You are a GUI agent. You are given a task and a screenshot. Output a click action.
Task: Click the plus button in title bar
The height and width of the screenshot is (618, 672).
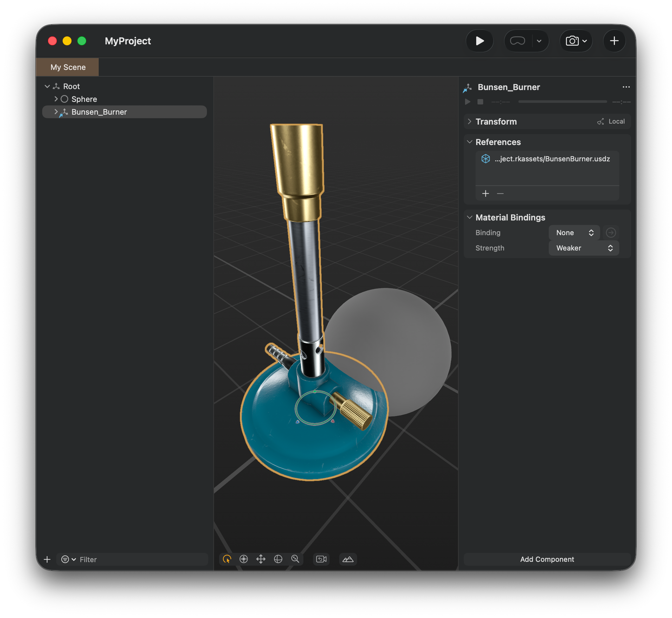[x=614, y=41]
